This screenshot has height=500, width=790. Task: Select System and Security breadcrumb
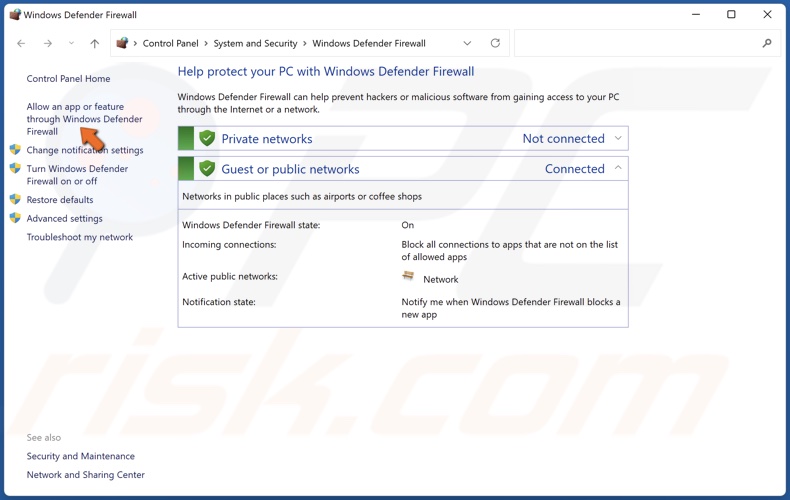pos(255,43)
